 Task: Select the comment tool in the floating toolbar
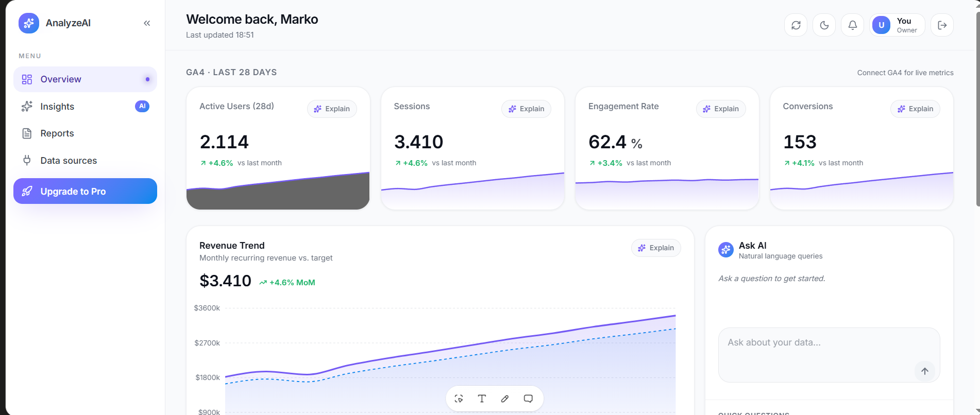coord(528,399)
